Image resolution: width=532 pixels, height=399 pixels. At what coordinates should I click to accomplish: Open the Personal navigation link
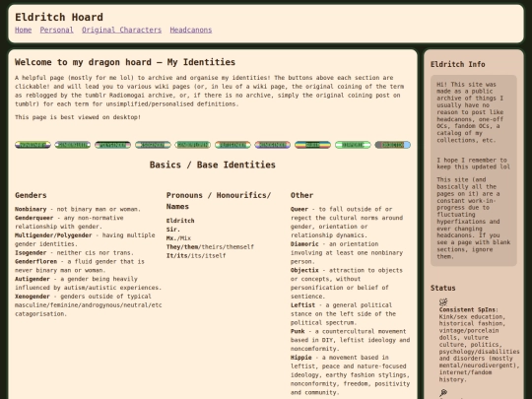coord(57,30)
